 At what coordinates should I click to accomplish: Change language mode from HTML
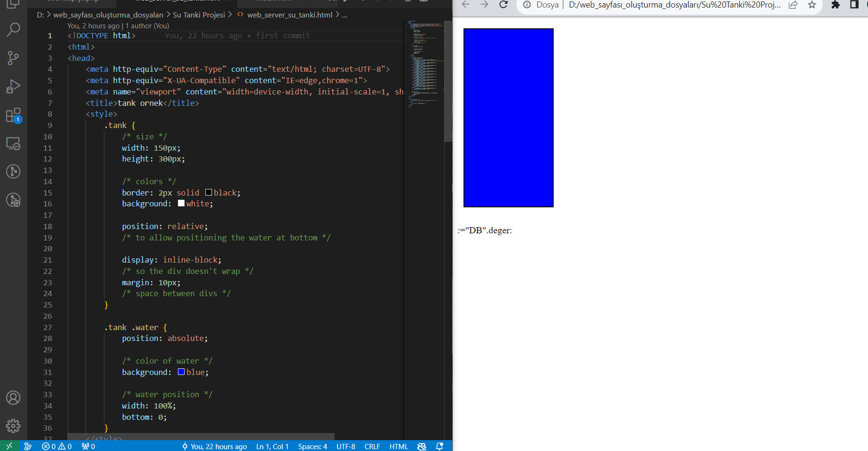point(398,446)
